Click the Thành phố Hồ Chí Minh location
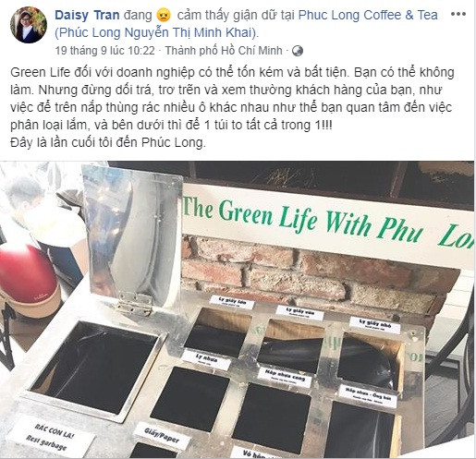476x459 pixels. (x=224, y=51)
